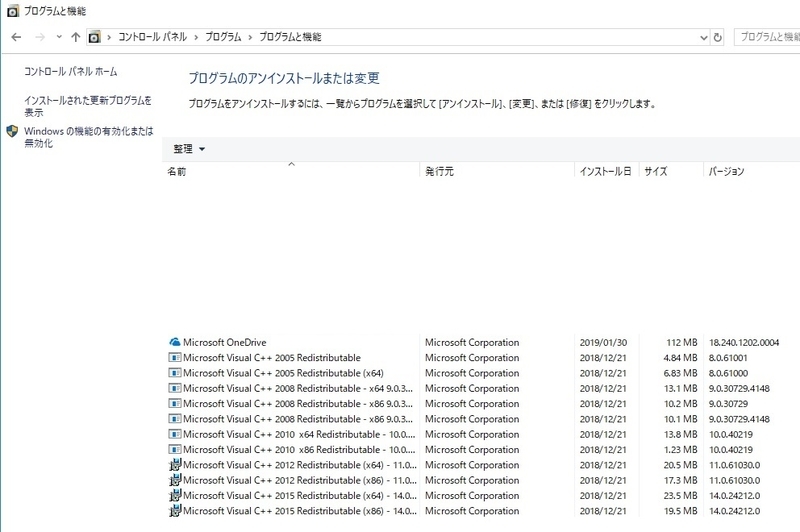
Task: Click the 4.84 MB size cell
Action: 681,358
